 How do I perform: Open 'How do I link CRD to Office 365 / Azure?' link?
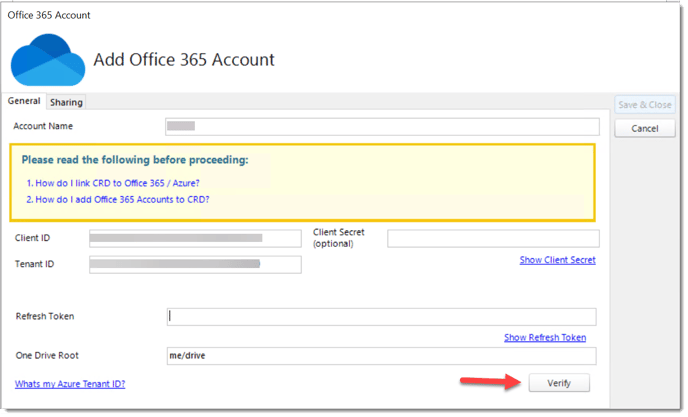[x=113, y=183]
